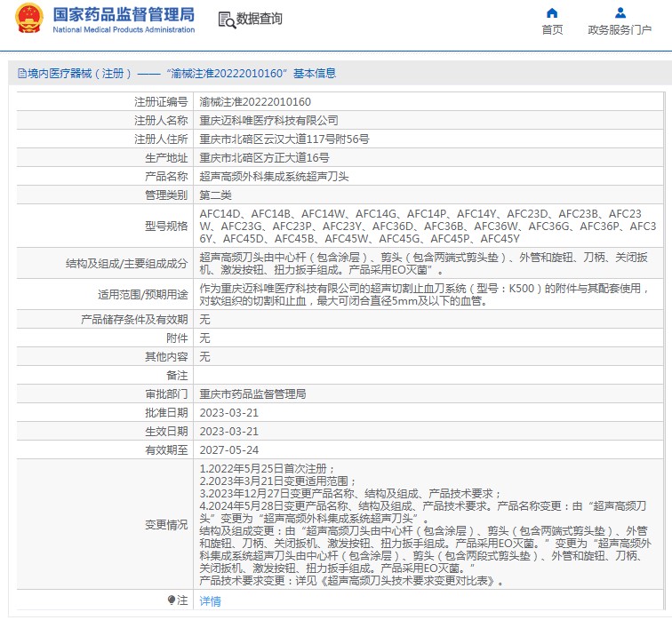Open 政务服务门户 text link
This screenshot has width=672, height=620.
click(620, 29)
